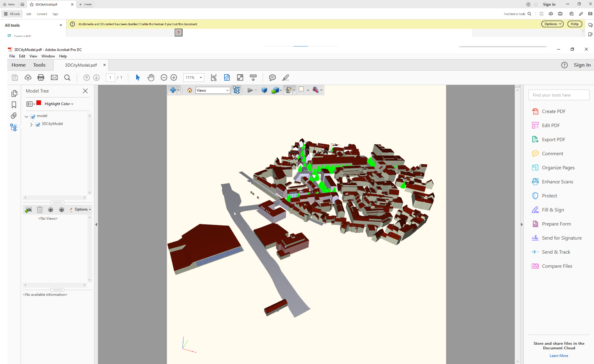Screen dimensions: 594x364
Task: Click Fit Width scrolling icon
Action: [214, 77]
